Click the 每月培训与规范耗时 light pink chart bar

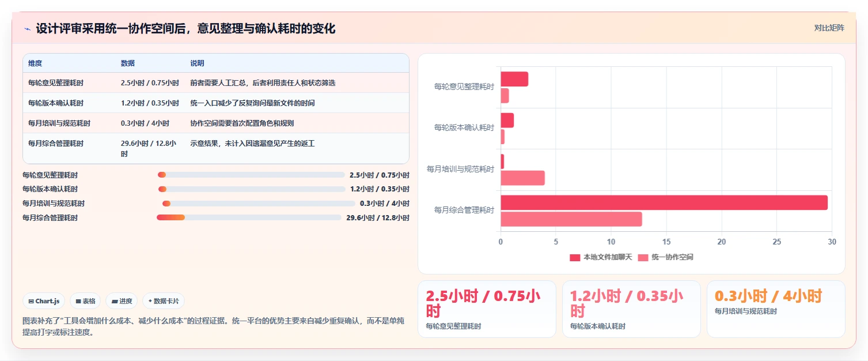coord(522,178)
